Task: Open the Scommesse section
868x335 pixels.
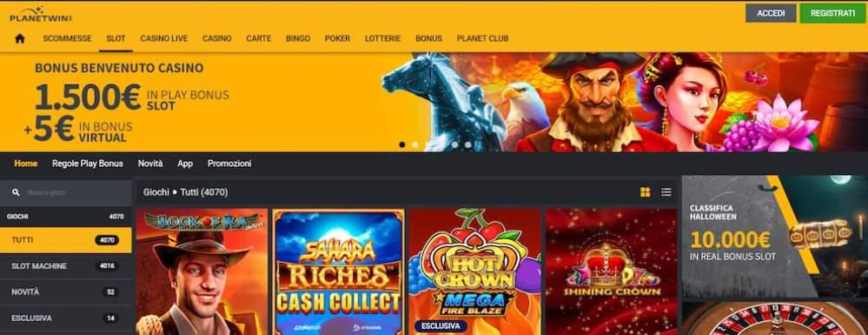Action: pyautogui.click(x=68, y=38)
